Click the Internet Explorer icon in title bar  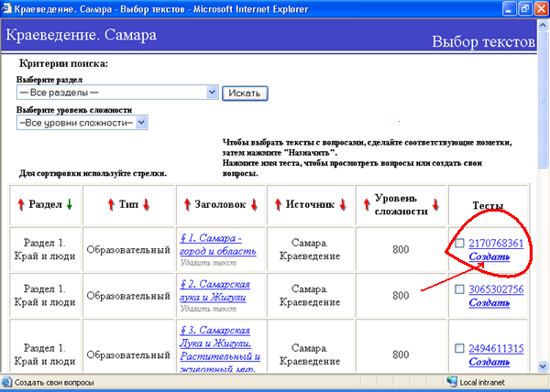pos(6,8)
